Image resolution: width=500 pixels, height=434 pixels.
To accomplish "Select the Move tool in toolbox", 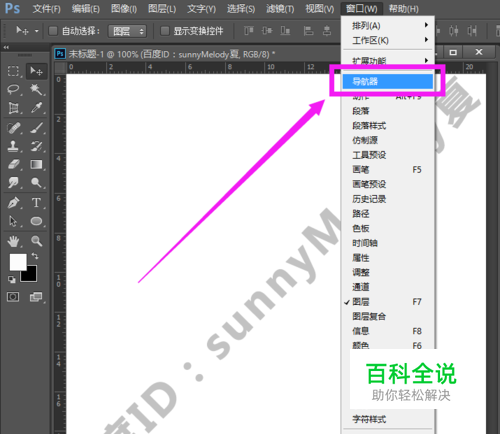I will [36, 71].
